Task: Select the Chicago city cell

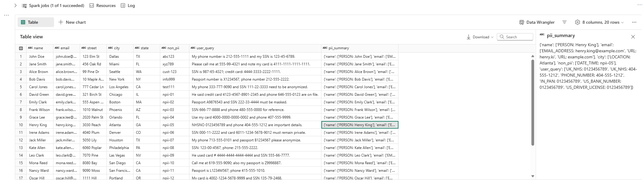Action: [120, 95]
